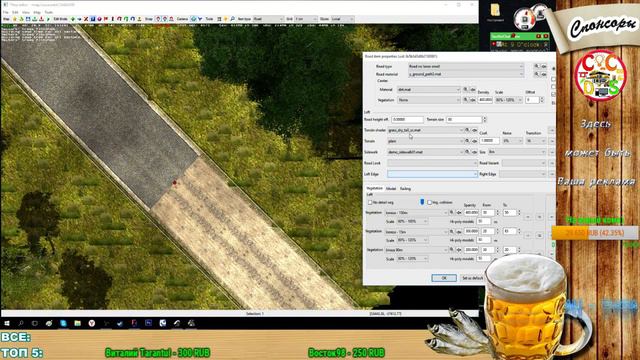Viewport: 640px width, 360px height.
Task: Click magnifier of second Vegetation row in Left section
Action: (x=451, y=231)
